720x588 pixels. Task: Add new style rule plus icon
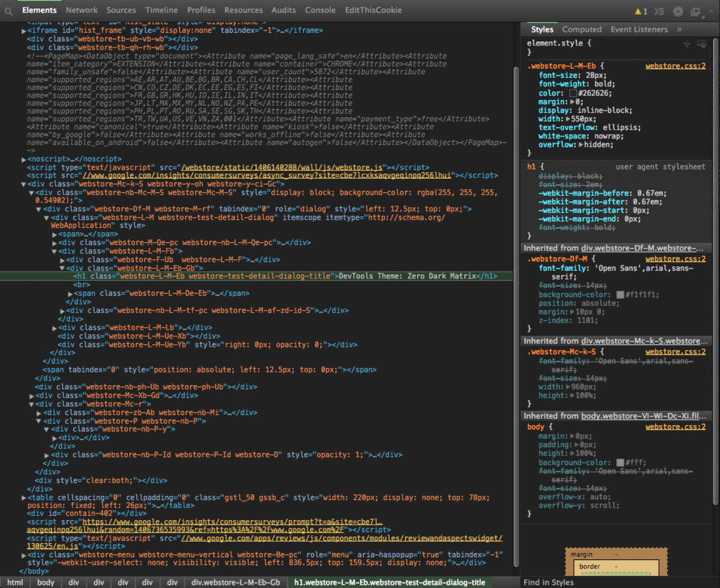[687, 44]
